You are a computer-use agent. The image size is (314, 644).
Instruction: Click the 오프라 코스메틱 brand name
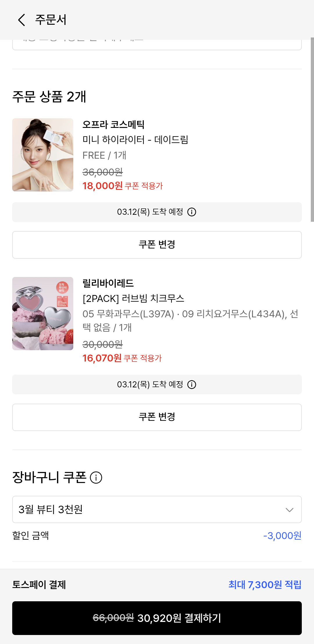click(x=113, y=125)
